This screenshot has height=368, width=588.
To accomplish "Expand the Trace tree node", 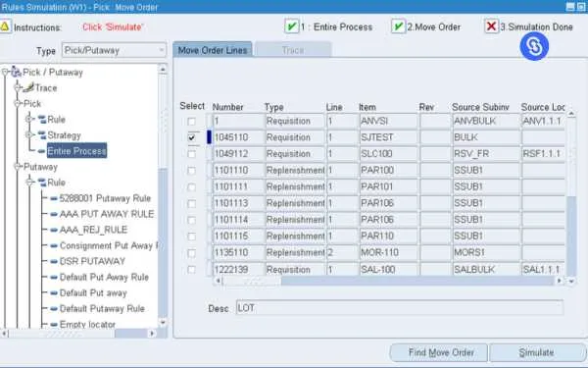I will click(x=18, y=88).
